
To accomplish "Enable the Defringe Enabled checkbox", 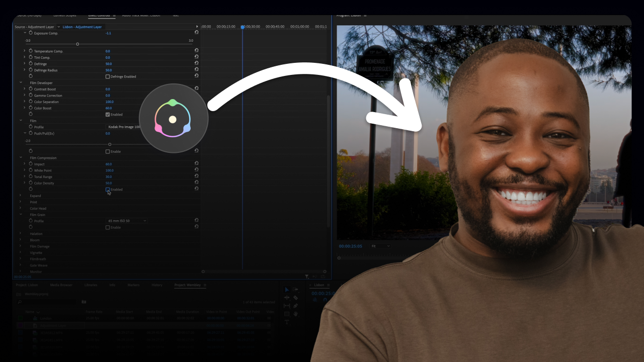I will 108,76.
